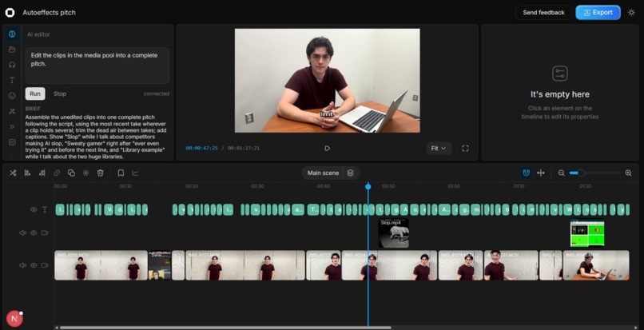The width and height of the screenshot is (644, 330).
Task: Click the AI editor panel title
Action: pyautogui.click(x=38, y=34)
